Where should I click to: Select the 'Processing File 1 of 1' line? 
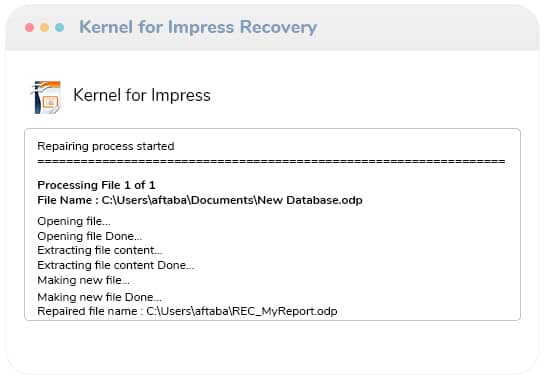96,185
